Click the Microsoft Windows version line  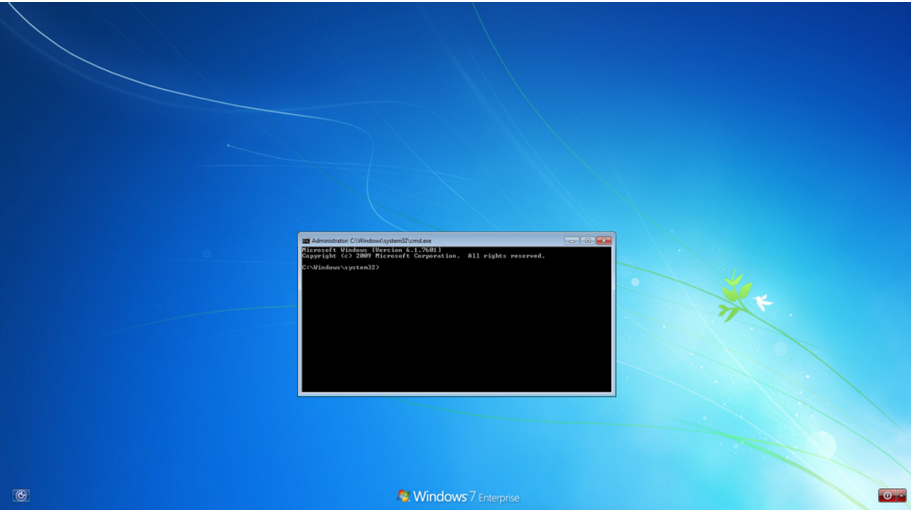pos(371,250)
